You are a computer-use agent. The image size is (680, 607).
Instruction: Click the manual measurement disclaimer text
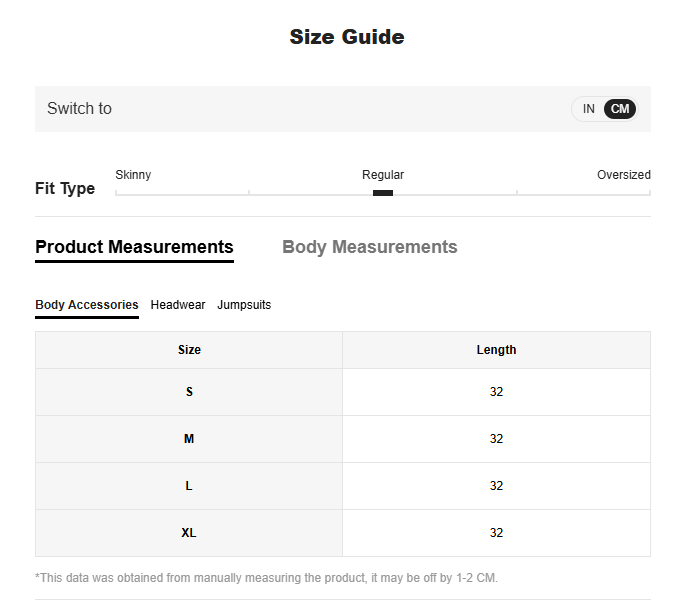[266, 578]
